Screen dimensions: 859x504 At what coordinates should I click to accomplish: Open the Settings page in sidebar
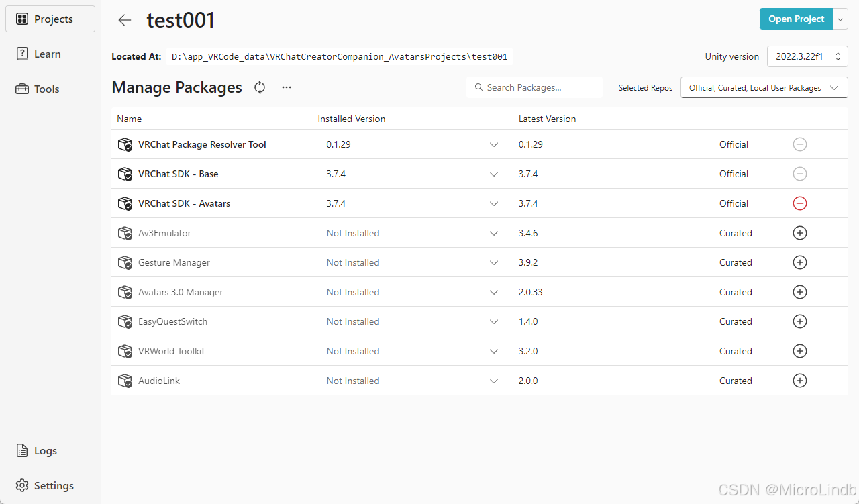[50, 485]
